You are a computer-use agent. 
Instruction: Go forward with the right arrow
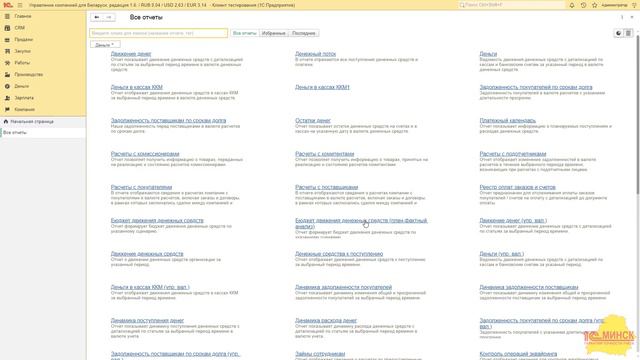(109, 17)
